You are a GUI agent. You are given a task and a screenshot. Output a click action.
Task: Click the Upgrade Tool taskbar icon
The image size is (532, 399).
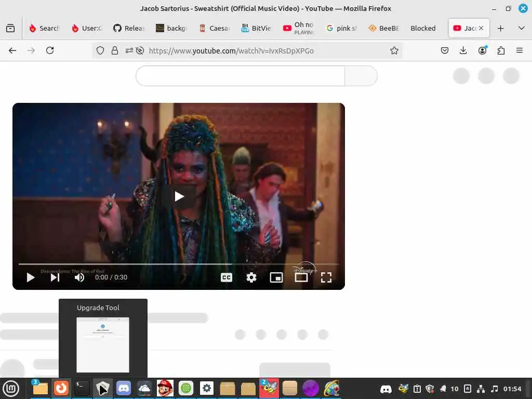click(103, 388)
